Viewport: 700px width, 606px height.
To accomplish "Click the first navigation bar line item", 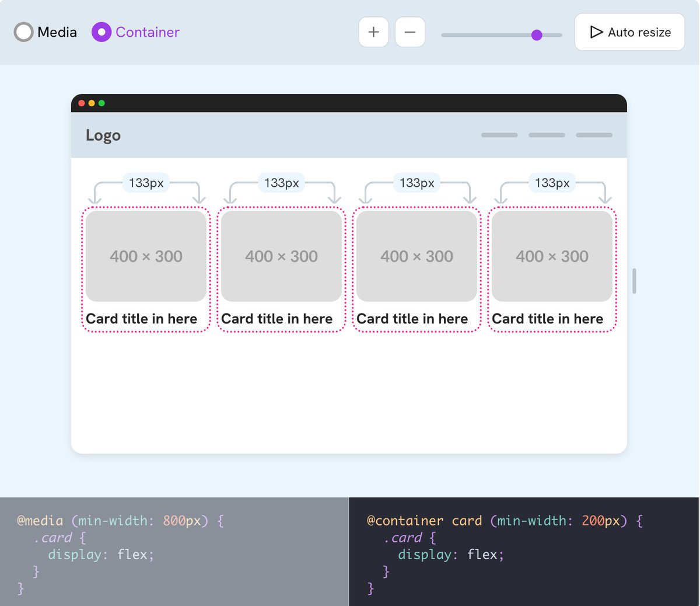I will 499,134.
